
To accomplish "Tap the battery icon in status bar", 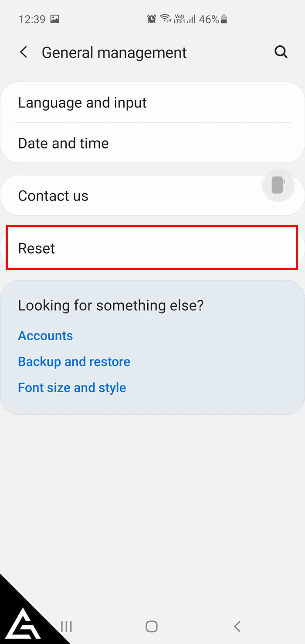I will (224, 19).
